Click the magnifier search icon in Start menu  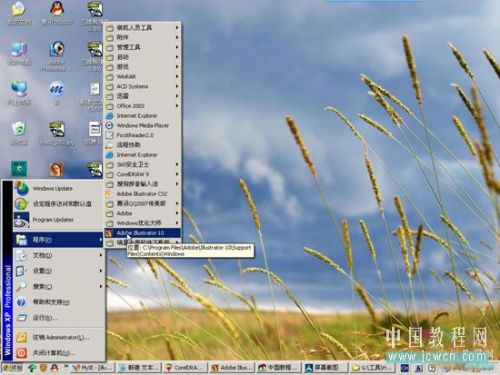(21, 286)
